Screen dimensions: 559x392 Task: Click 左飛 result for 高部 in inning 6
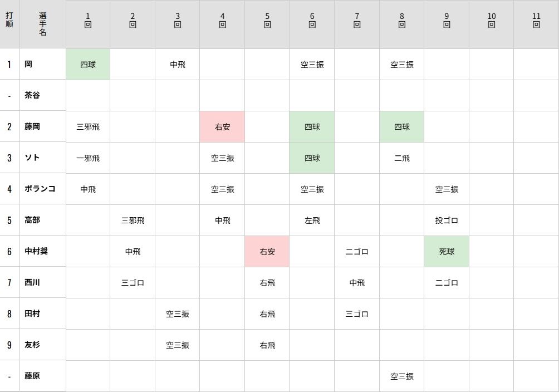click(x=312, y=220)
